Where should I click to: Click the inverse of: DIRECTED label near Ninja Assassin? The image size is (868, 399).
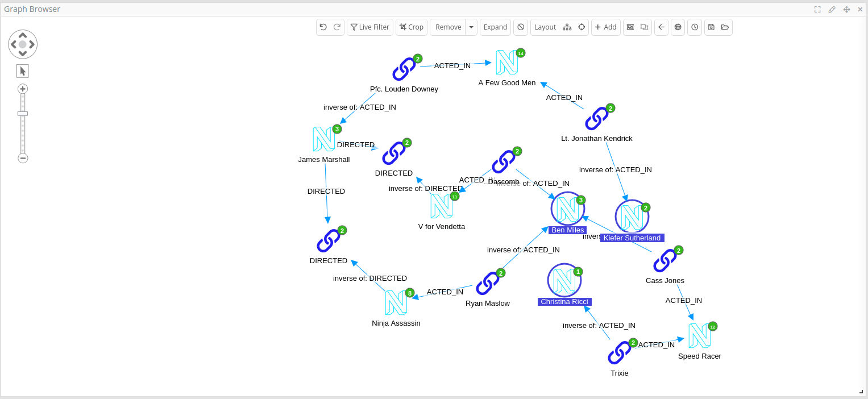coord(370,278)
